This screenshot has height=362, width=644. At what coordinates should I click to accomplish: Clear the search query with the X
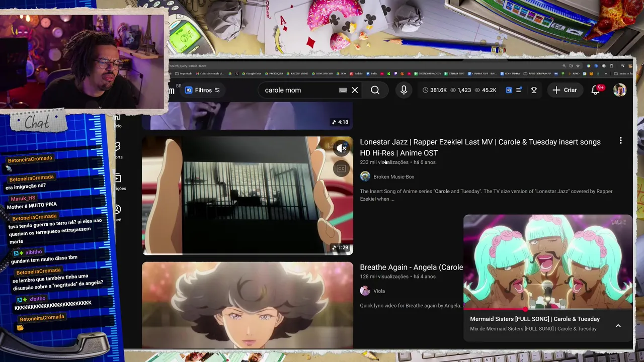click(x=355, y=90)
